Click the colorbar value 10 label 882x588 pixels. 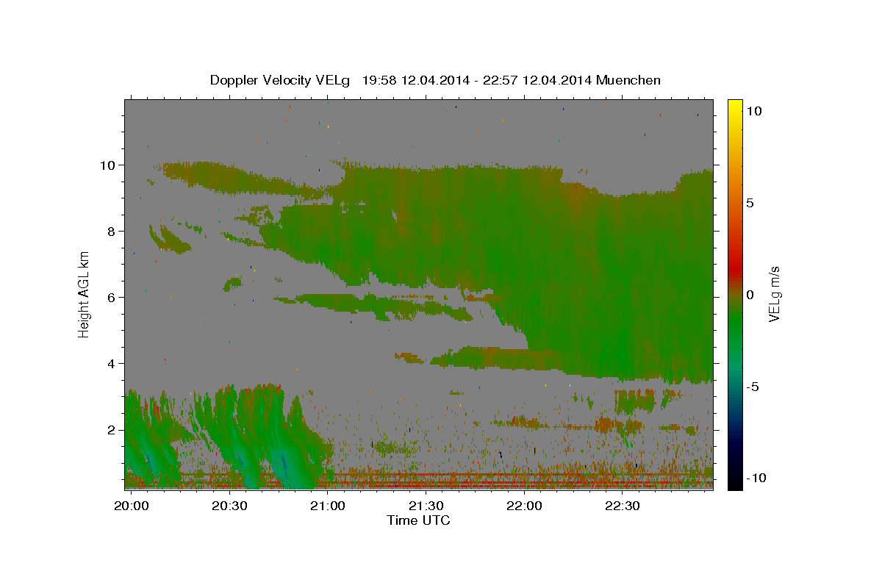753,110
